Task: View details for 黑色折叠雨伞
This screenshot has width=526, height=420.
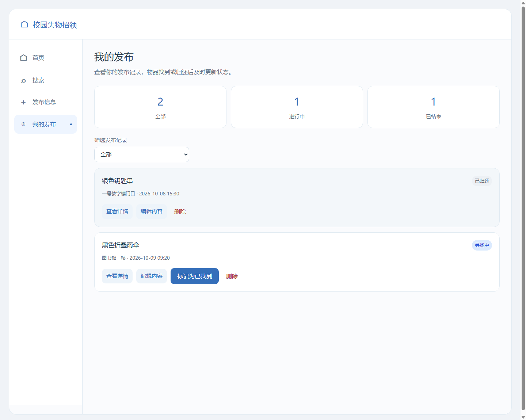Action: point(117,276)
